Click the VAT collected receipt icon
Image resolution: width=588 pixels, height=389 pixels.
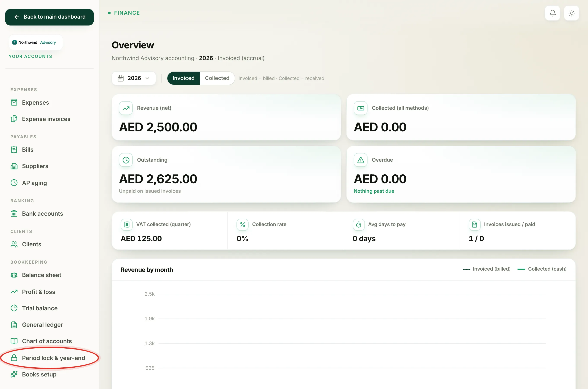coord(126,225)
